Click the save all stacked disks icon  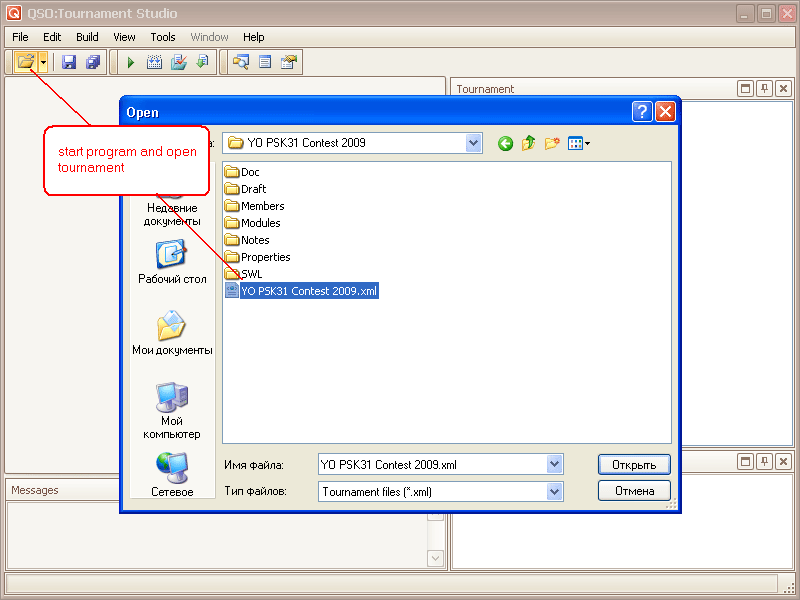pos(93,62)
